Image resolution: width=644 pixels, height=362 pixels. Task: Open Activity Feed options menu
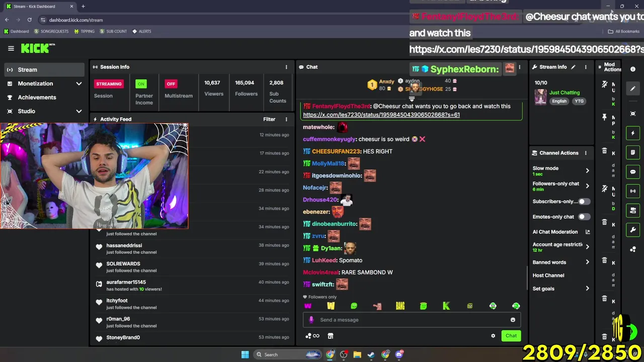(x=286, y=119)
